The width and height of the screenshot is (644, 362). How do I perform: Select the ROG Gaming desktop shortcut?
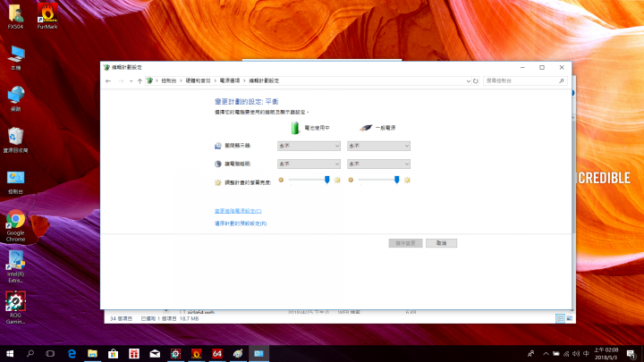15,307
